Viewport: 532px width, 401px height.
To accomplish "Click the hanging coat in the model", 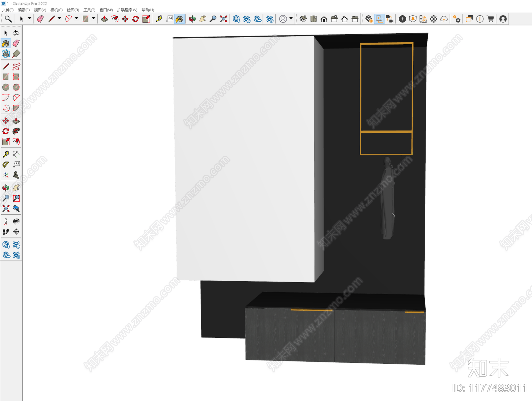I will tap(387, 198).
